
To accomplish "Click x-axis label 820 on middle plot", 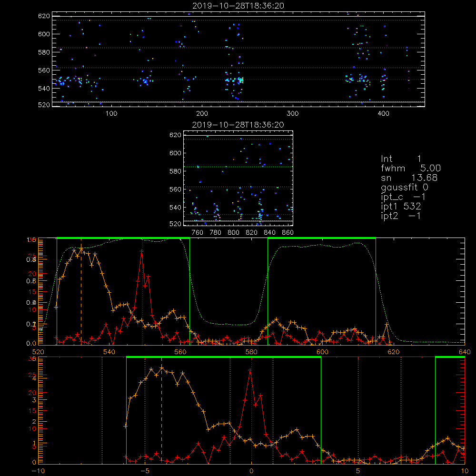I will tap(252, 233).
